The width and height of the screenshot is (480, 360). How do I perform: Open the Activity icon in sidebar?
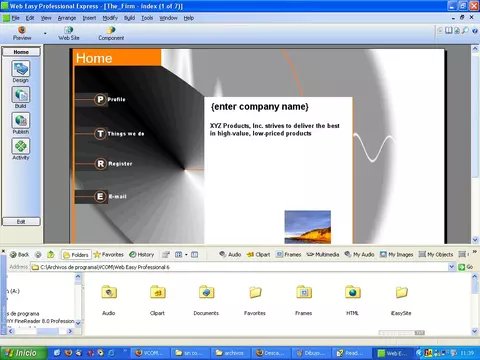pyautogui.click(x=21, y=146)
